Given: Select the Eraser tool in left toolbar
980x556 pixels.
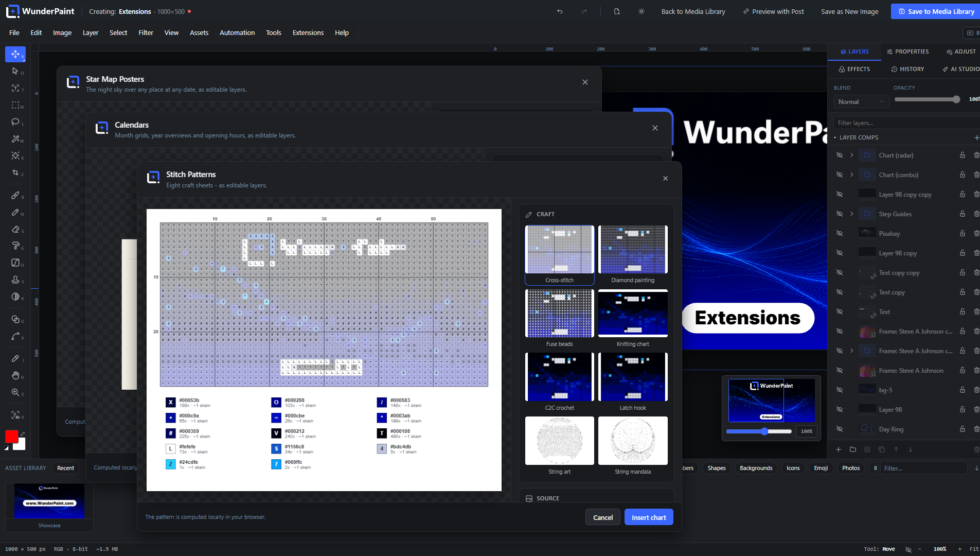Looking at the screenshot, I should pos(15,229).
